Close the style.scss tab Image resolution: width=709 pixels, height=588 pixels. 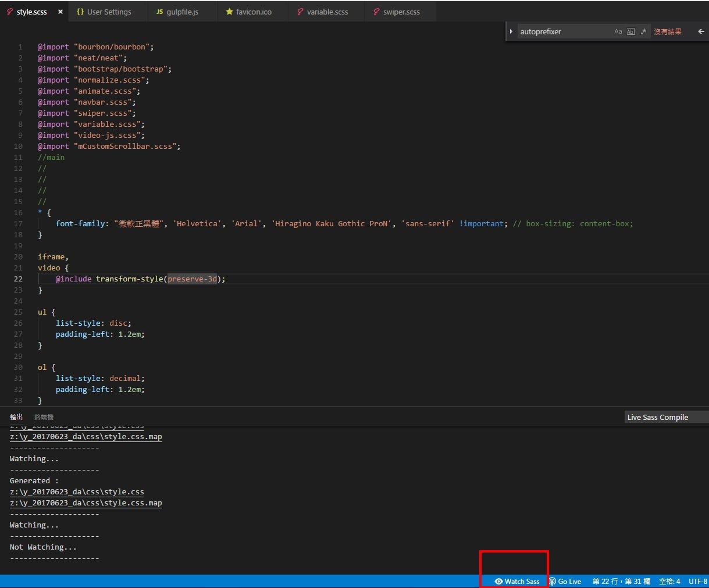point(60,12)
